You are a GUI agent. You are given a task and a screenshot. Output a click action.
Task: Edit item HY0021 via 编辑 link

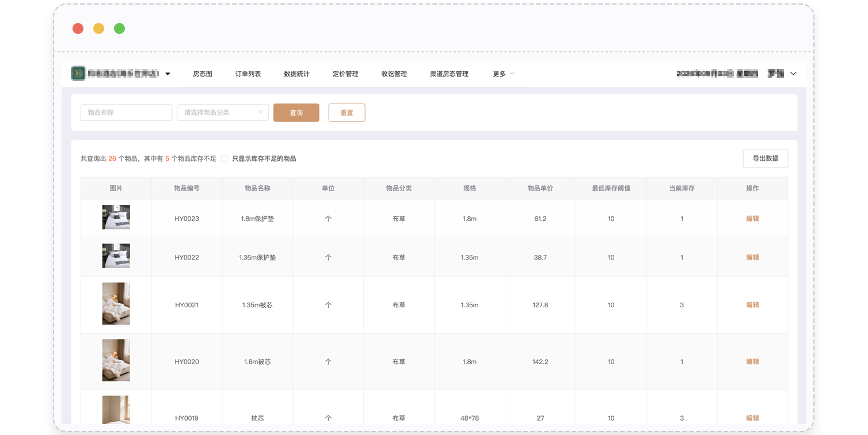coord(752,305)
